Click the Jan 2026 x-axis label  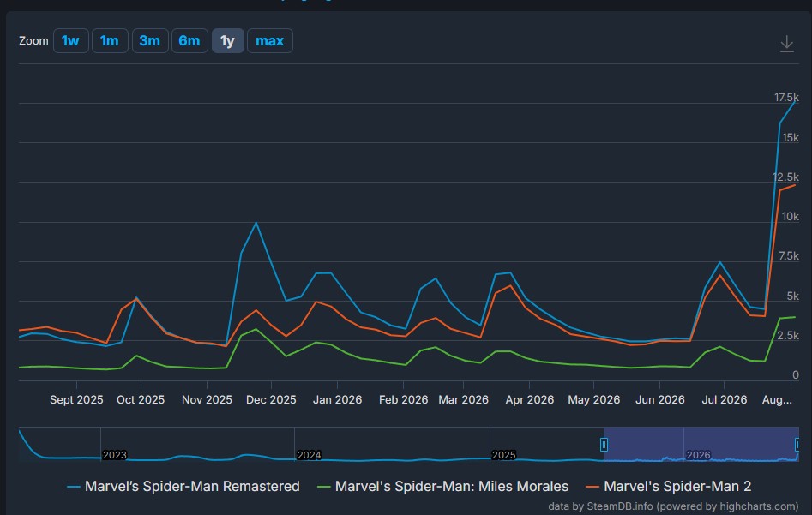(x=337, y=400)
